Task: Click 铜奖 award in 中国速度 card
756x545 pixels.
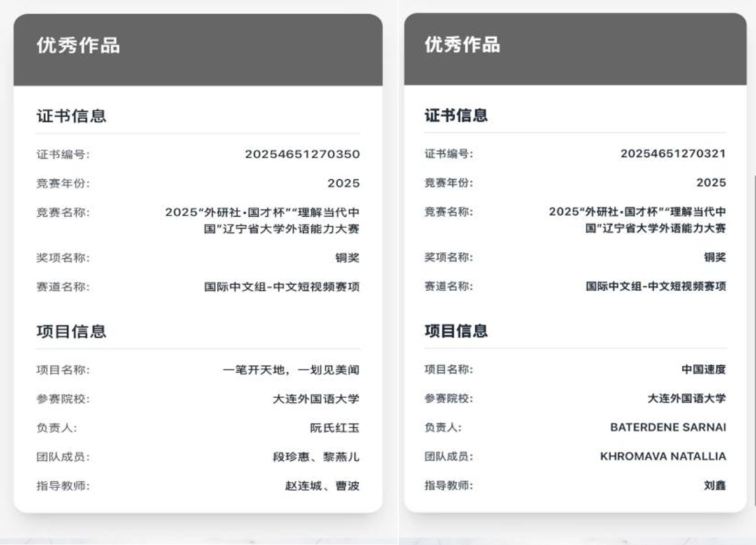Action: click(715, 257)
